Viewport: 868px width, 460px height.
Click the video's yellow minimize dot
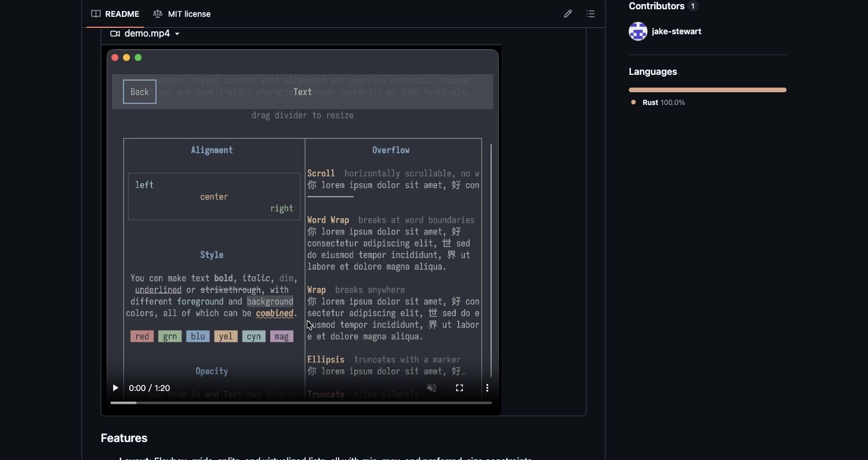pyautogui.click(x=126, y=57)
